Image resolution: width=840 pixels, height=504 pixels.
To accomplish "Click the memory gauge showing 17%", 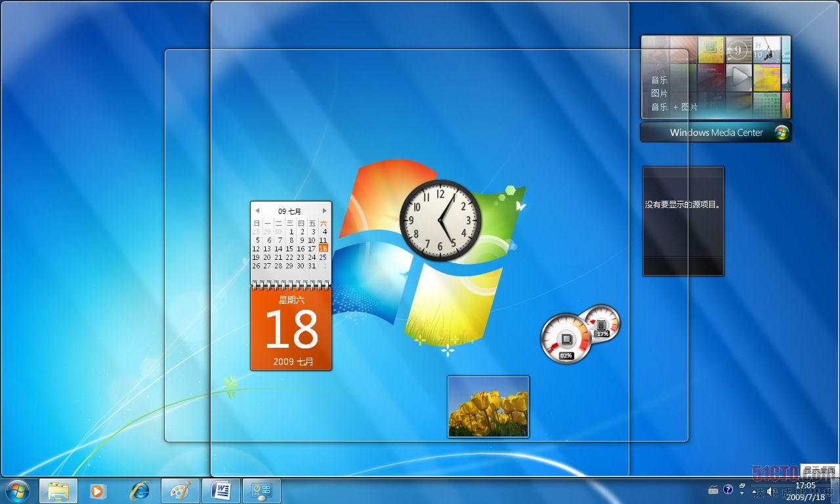I will pos(601,323).
